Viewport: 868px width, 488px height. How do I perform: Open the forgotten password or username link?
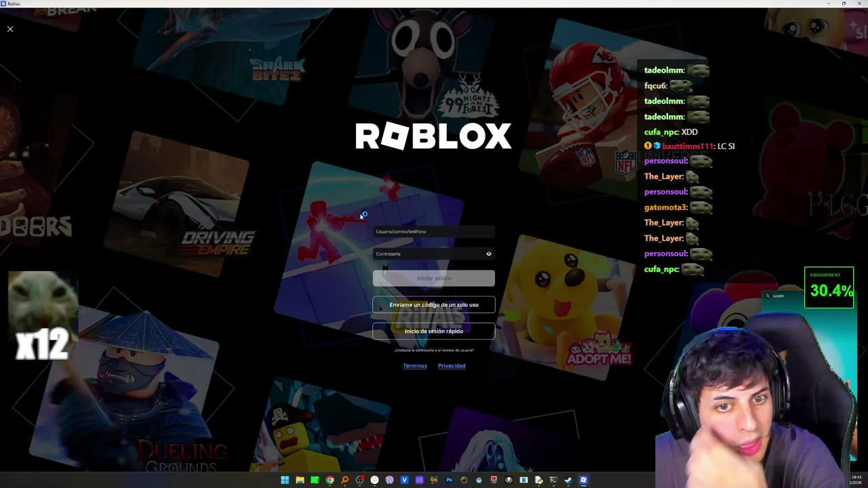(434, 350)
